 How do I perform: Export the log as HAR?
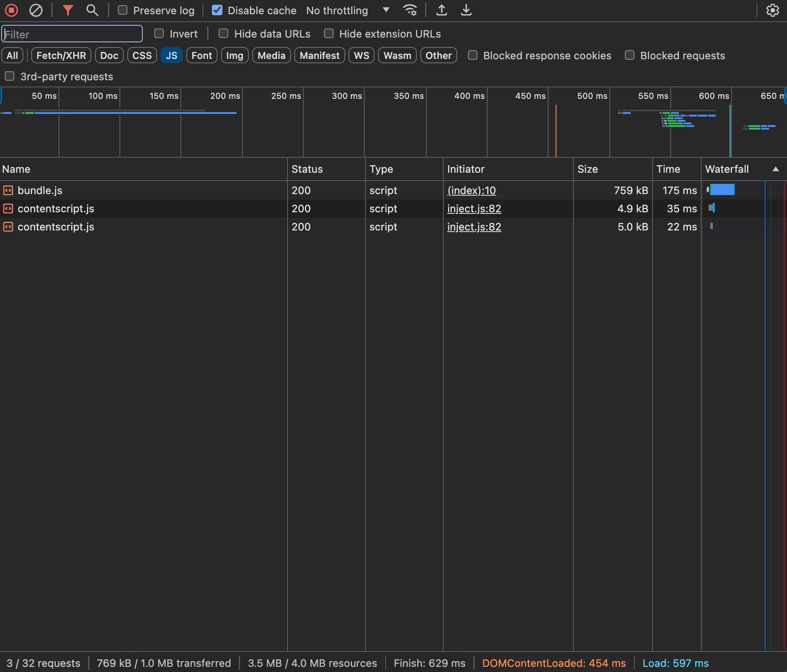(467, 10)
